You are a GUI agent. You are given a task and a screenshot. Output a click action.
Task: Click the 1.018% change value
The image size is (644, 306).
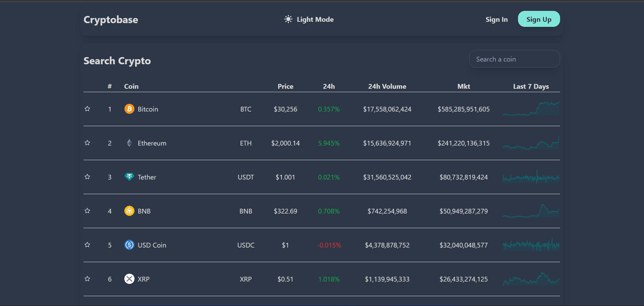[x=329, y=279]
